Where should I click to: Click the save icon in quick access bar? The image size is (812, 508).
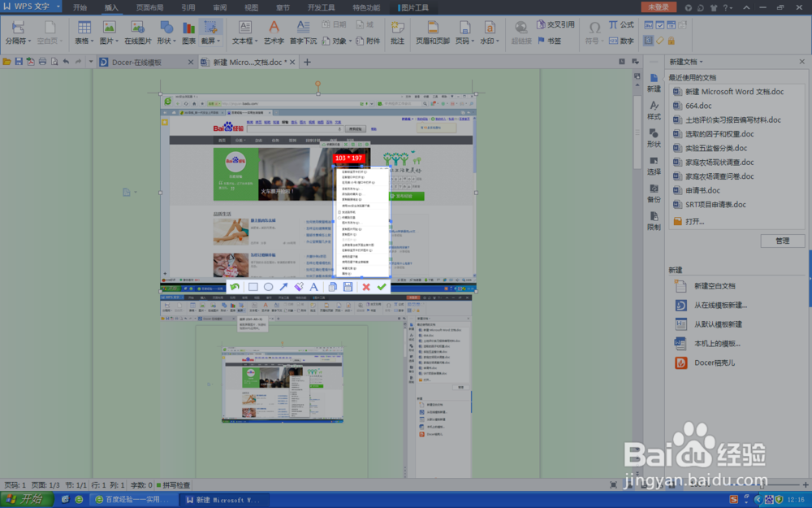[19, 62]
